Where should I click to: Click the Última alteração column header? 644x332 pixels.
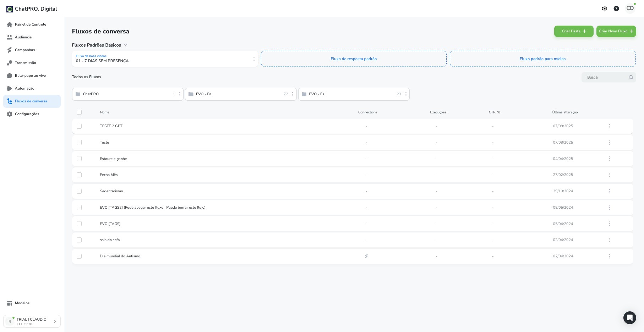coord(565,112)
